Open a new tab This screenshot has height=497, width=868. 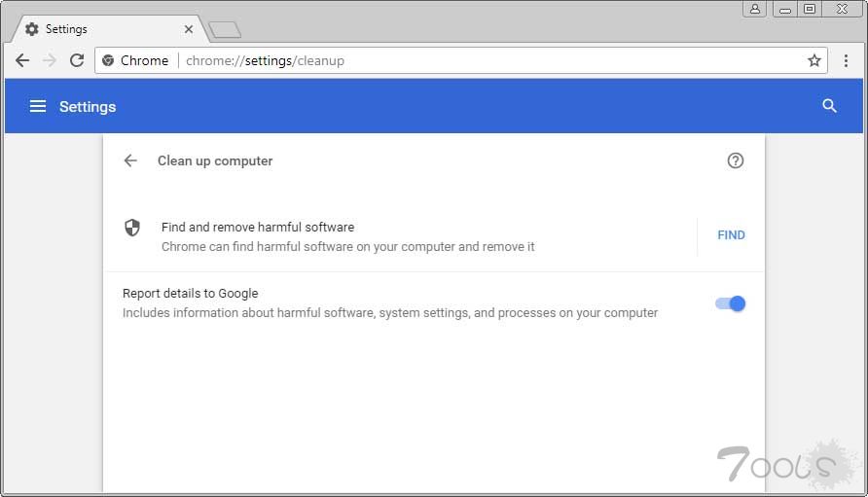tap(225, 30)
